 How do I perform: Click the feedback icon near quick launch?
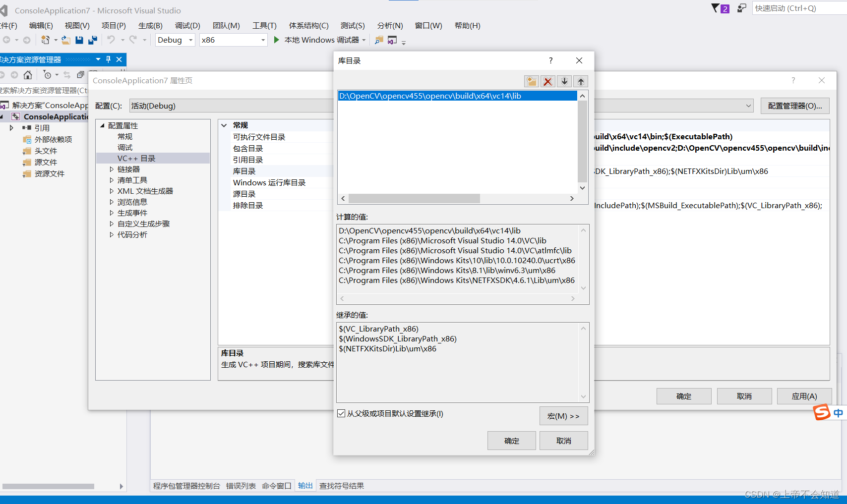[x=741, y=8]
